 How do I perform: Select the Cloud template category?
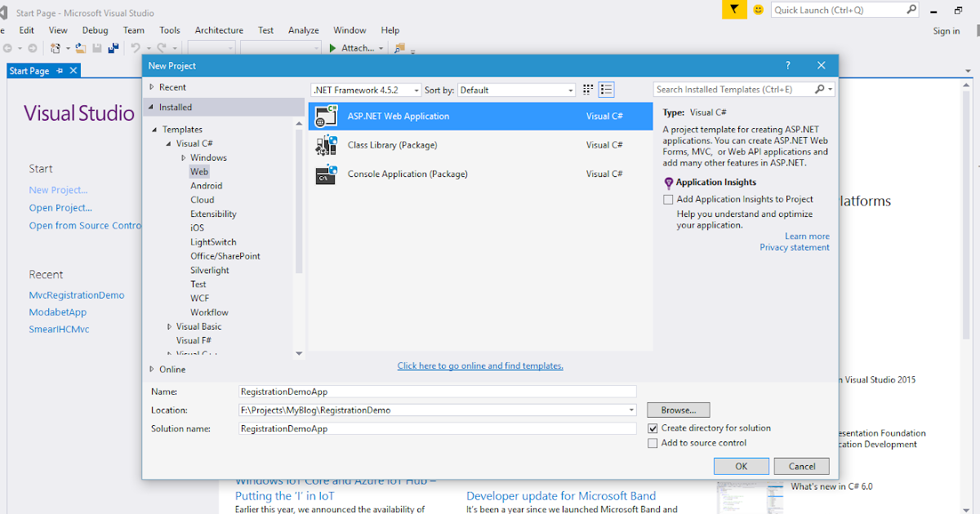tap(203, 200)
